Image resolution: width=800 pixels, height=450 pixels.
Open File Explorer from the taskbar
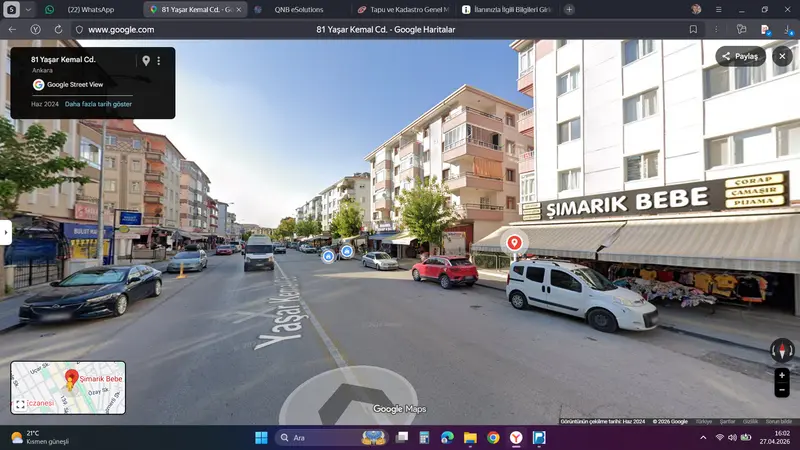(x=470, y=437)
